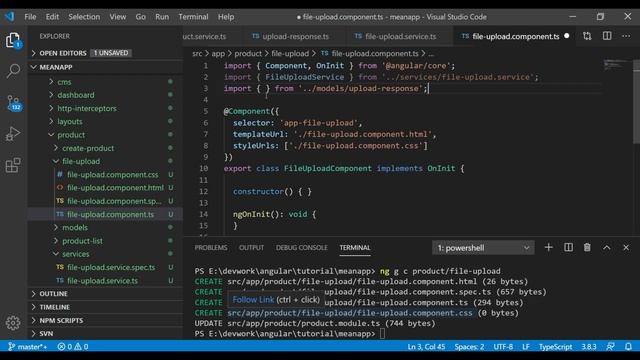Viewport: 640px width, 360px height.
Task: Open the Extensions view
Action: click(13, 165)
